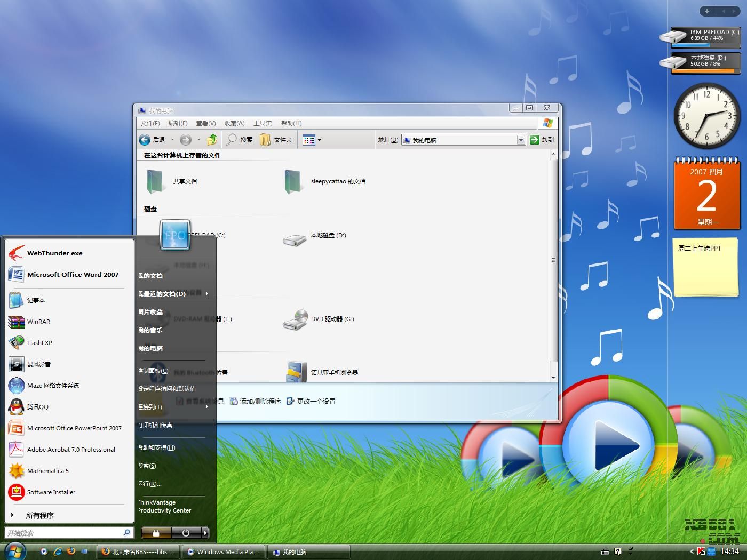Select the DVD 驱动器 (G:) drive icon
The height and width of the screenshot is (560, 747).
pos(295,319)
